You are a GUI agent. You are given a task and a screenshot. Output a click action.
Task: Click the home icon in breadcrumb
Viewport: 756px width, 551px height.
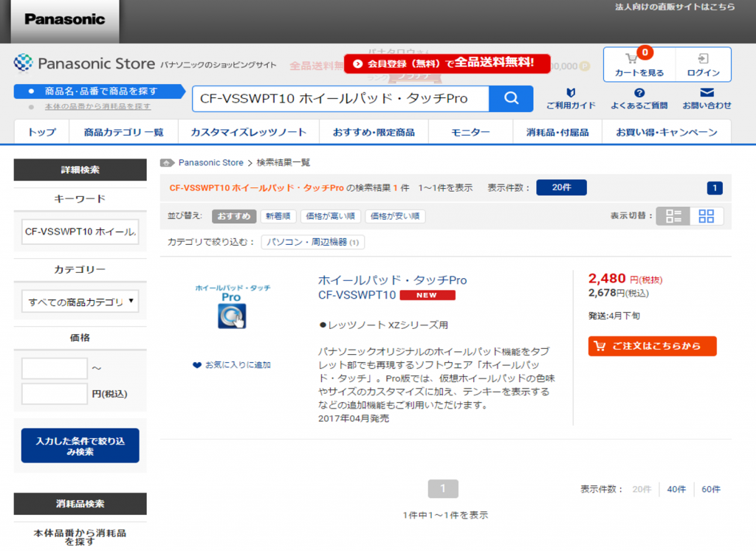point(168,162)
